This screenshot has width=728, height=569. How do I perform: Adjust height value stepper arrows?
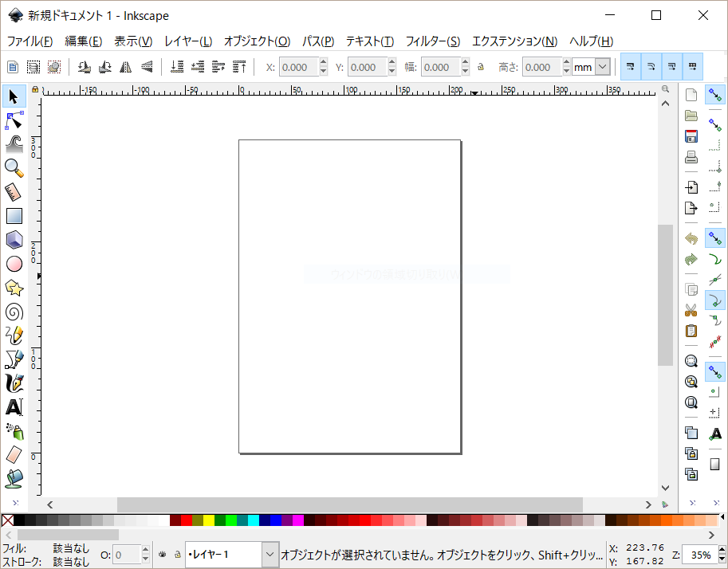(566, 67)
